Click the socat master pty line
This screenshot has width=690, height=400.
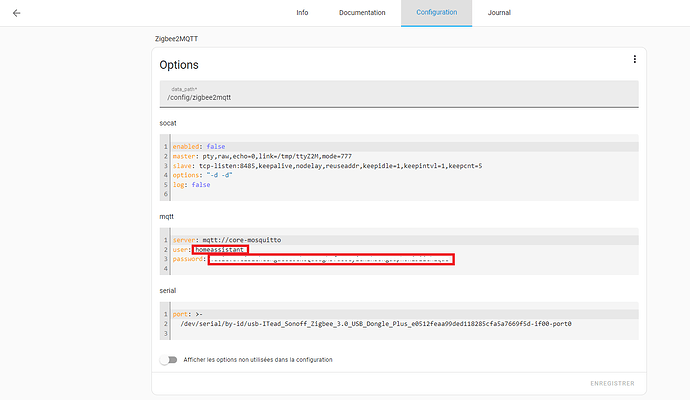tap(262, 156)
